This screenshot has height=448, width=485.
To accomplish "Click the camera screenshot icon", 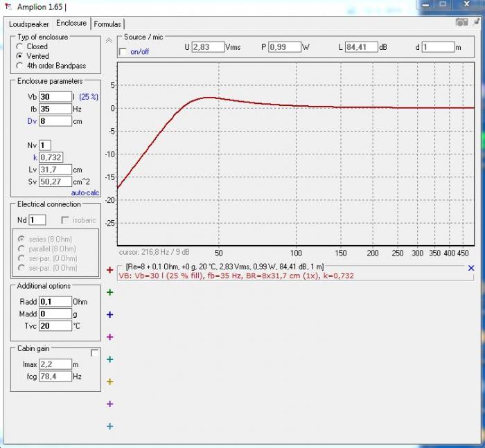I will (461, 22).
